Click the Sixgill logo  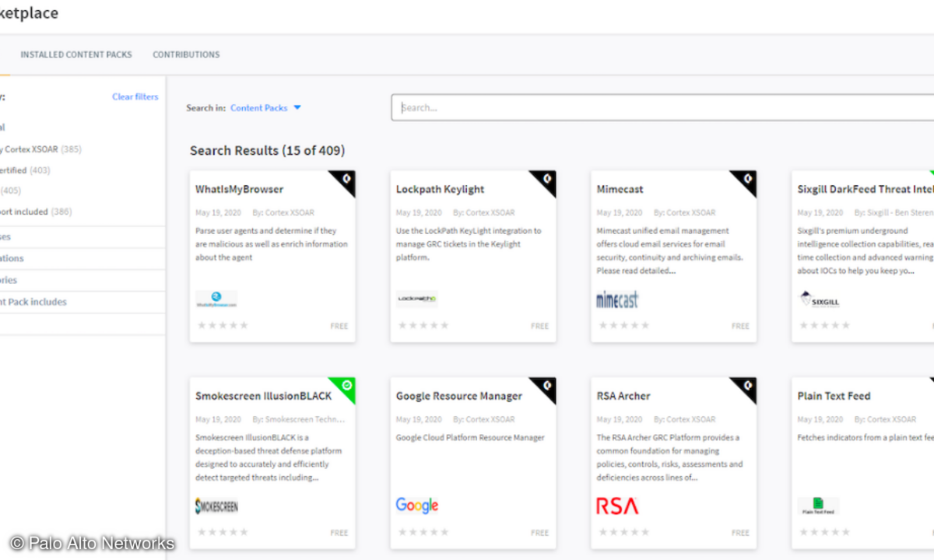[x=819, y=299]
